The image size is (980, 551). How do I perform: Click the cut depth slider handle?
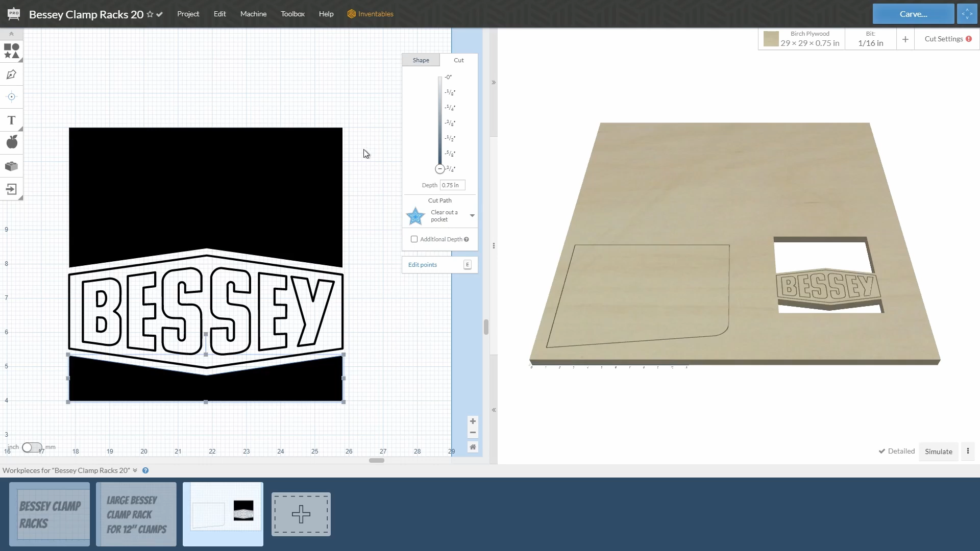(x=439, y=169)
